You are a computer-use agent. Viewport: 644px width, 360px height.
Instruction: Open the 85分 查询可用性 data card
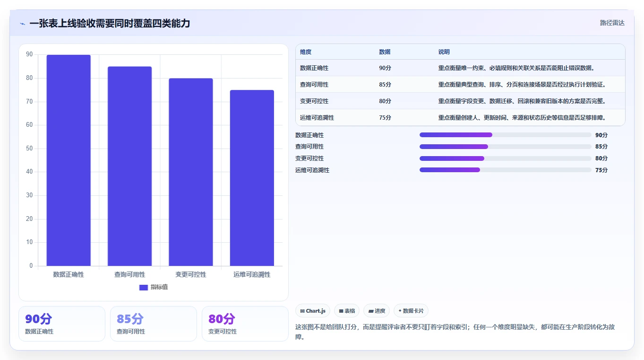154,324
